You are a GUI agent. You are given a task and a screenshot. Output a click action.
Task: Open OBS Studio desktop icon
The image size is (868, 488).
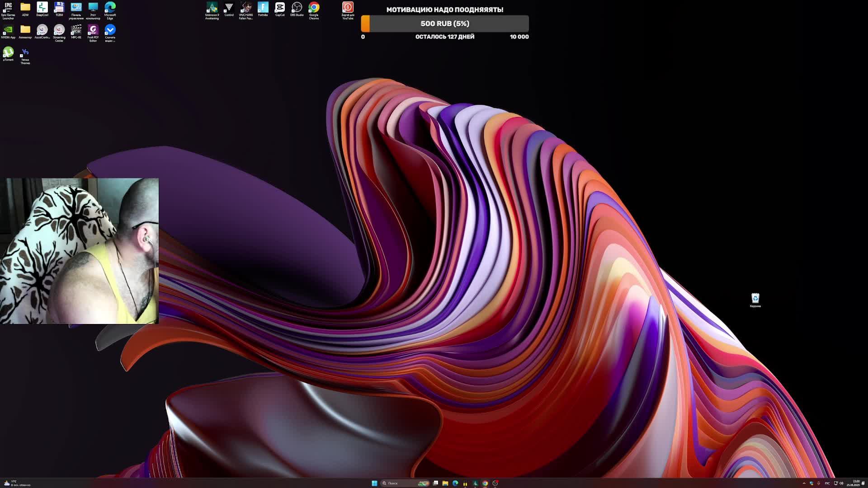click(297, 8)
